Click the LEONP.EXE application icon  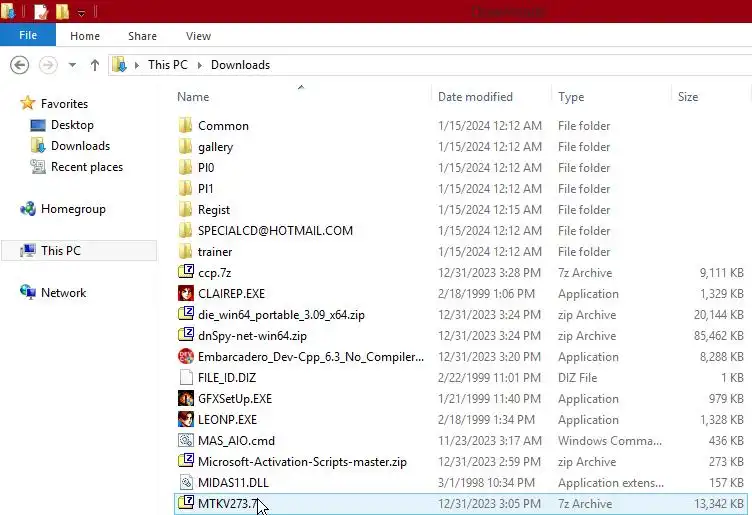[186, 419]
